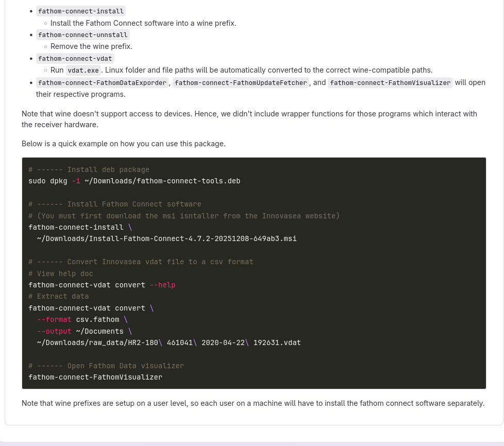Viewport: 504px width, 446px height.
Task: Click the "Remove the wine prefix." sub-bullet text
Action: [91, 46]
